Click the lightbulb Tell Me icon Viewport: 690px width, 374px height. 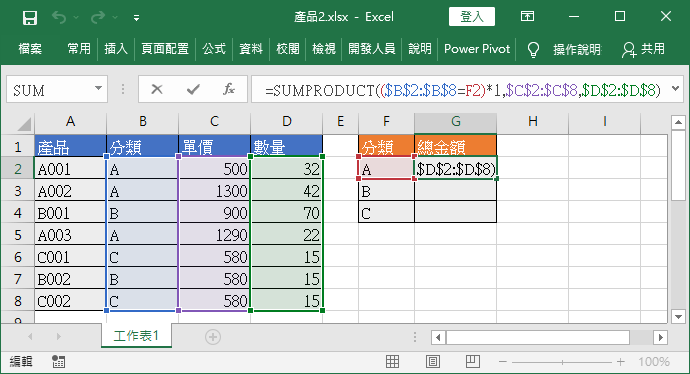pyautogui.click(x=533, y=49)
